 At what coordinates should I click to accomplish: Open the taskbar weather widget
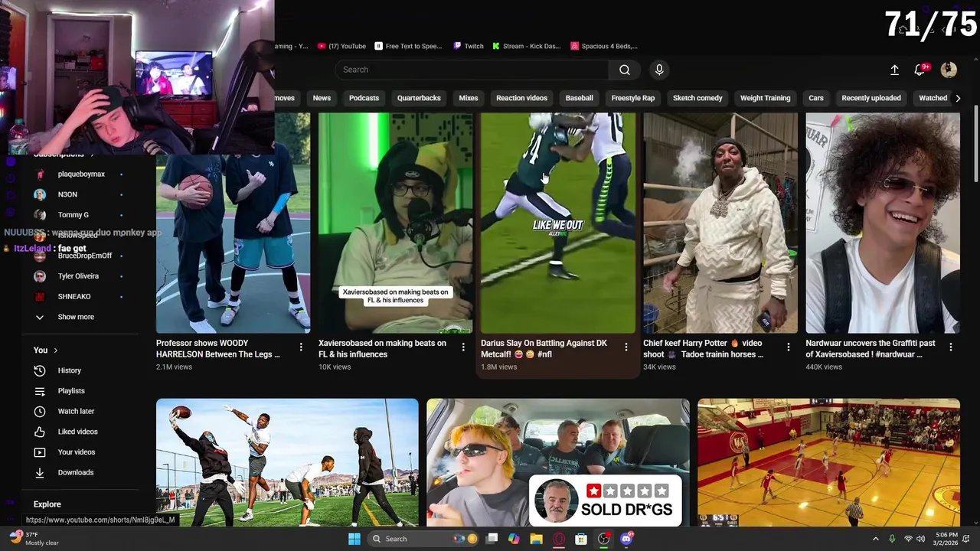[34, 539]
